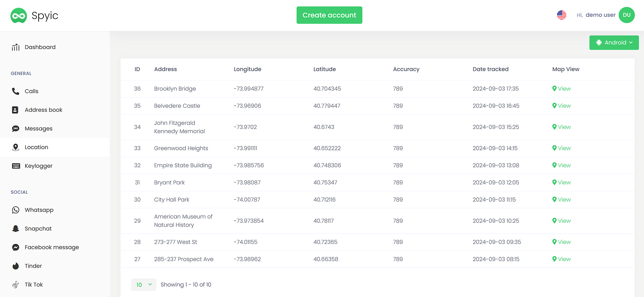
Task: Click the 273-277 West St address
Action: point(175,242)
